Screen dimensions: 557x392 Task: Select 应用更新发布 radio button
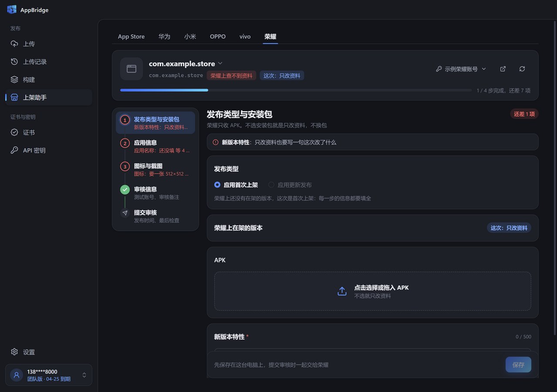271,185
